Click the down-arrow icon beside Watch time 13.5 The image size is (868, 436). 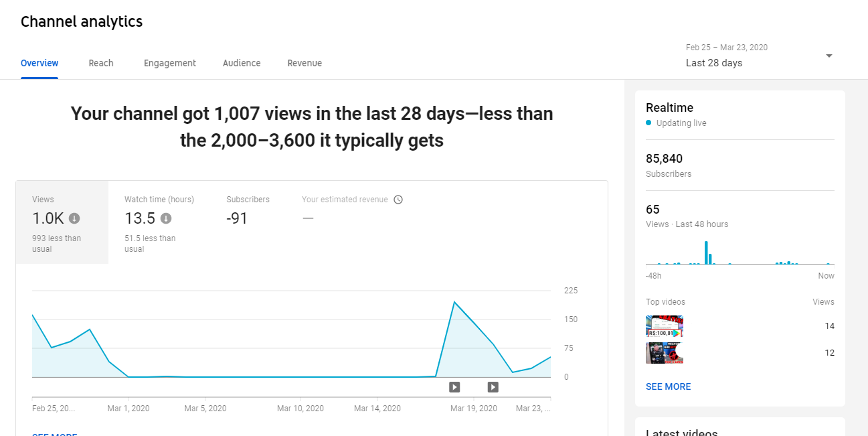click(x=166, y=218)
